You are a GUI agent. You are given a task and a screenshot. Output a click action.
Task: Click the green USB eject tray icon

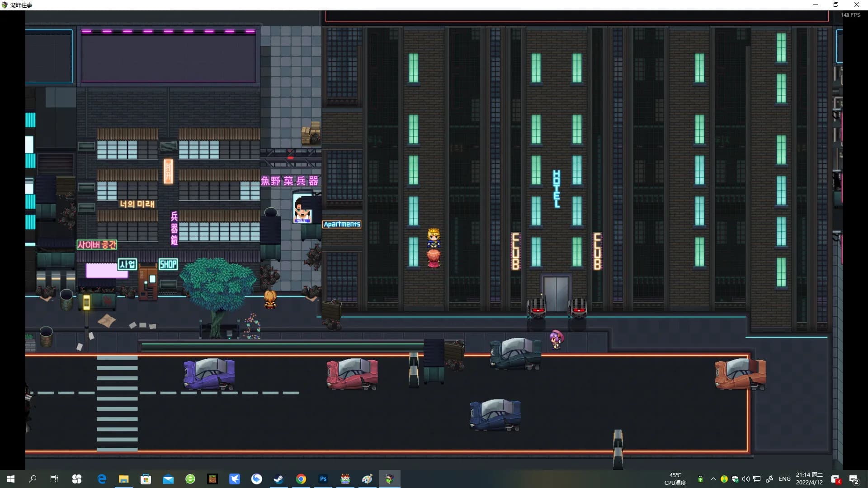click(700, 479)
